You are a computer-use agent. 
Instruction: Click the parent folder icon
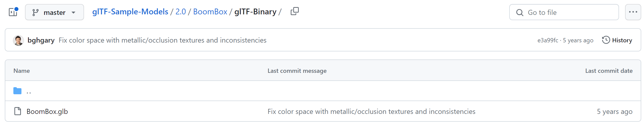coord(17,91)
